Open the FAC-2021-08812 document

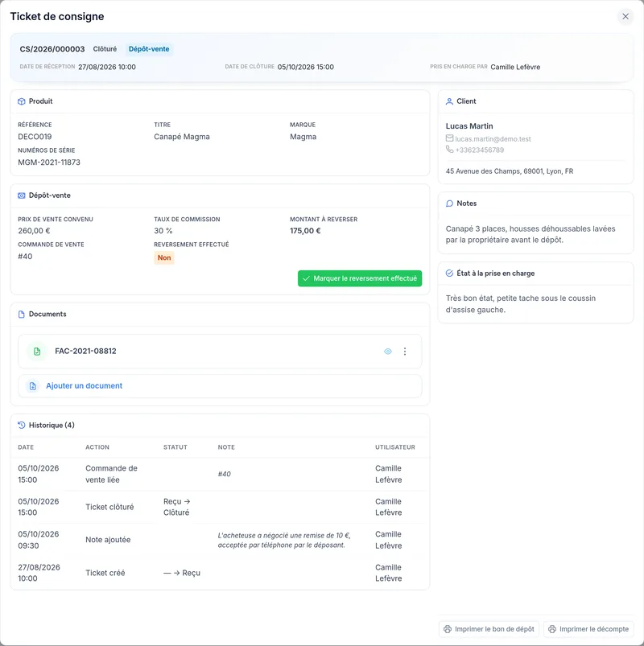coord(85,351)
